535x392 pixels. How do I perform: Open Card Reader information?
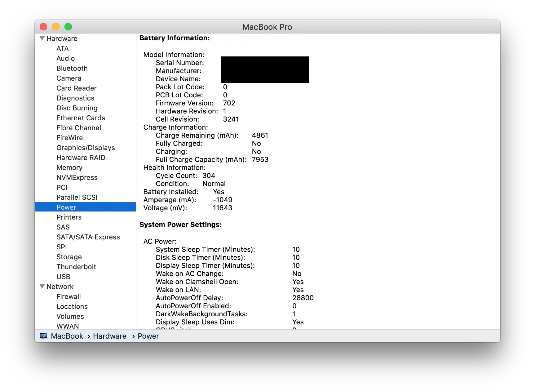point(77,88)
